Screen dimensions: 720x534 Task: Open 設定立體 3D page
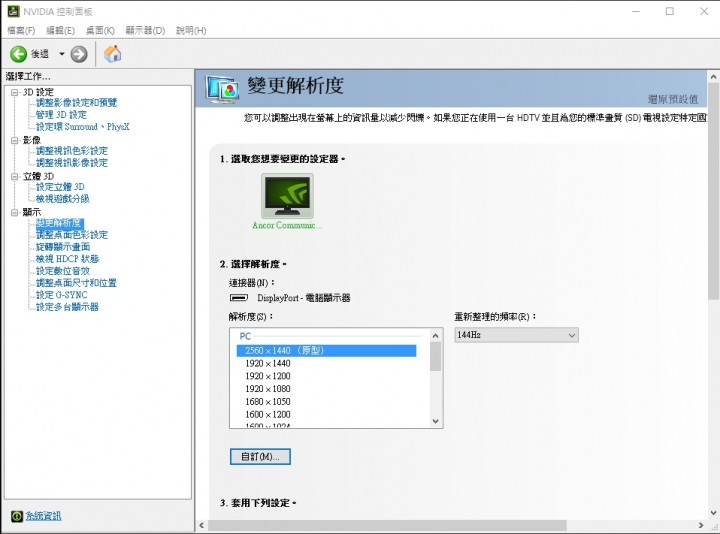[60, 186]
